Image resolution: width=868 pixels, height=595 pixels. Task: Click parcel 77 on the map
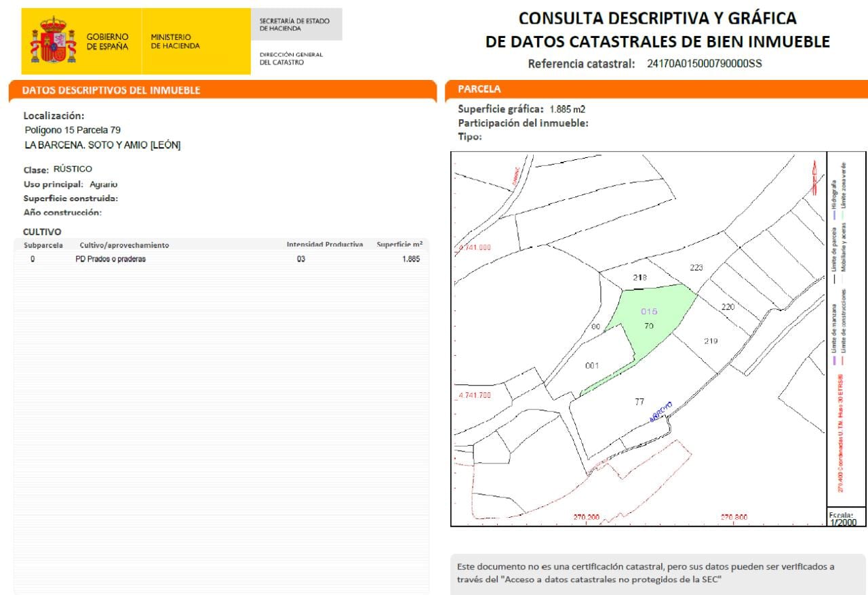click(x=639, y=402)
